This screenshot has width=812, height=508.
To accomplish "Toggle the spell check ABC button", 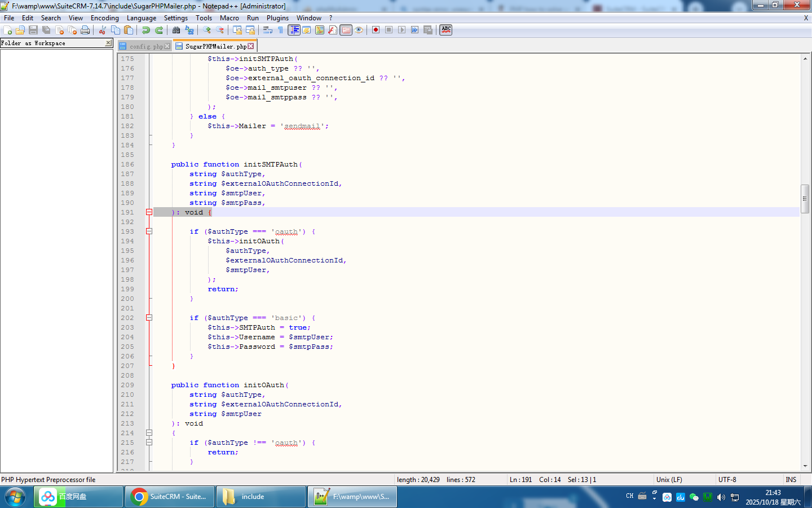I will [x=446, y=30].
